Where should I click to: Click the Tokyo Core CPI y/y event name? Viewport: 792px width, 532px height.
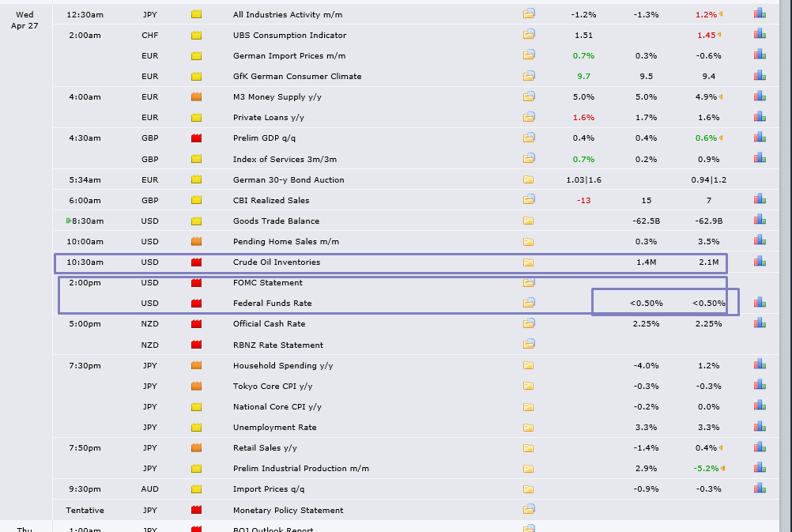pyautogui.click(x=273, y=386)
